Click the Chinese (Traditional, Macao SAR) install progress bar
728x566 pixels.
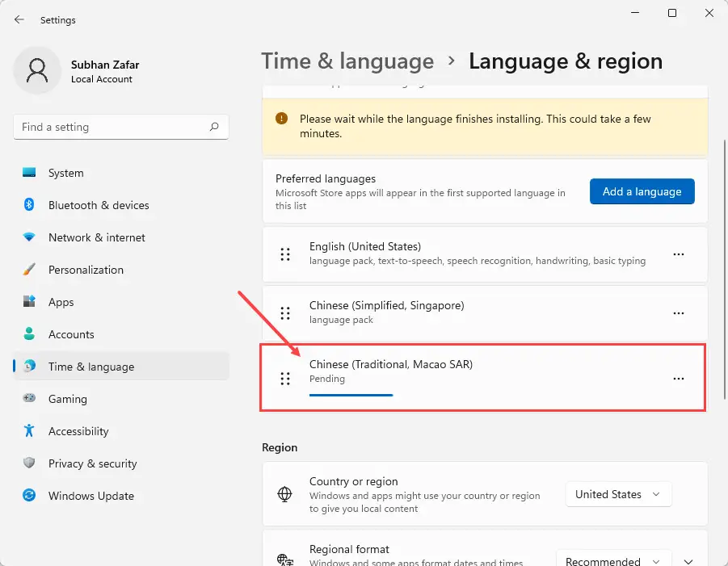[x=351, y=395]
